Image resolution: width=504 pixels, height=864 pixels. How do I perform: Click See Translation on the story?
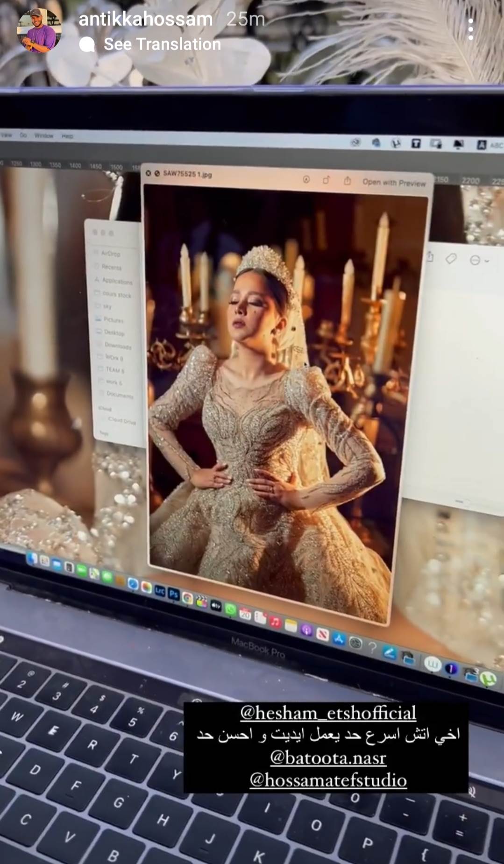[162, 44]
